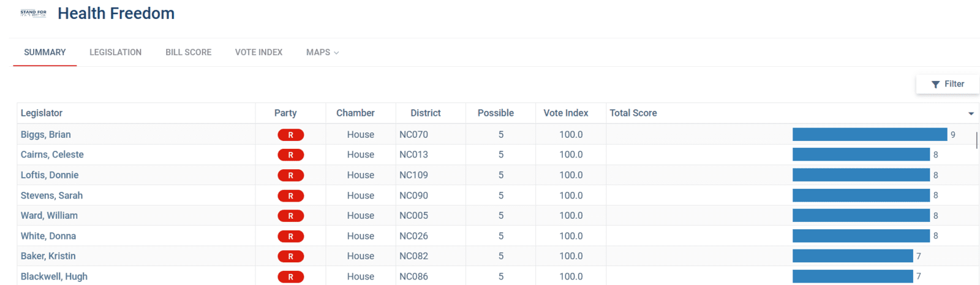Sort by the Vote Index column header
Image resolution: width=980 pixels, height=285 pixels.
click(x=565, y=113)
